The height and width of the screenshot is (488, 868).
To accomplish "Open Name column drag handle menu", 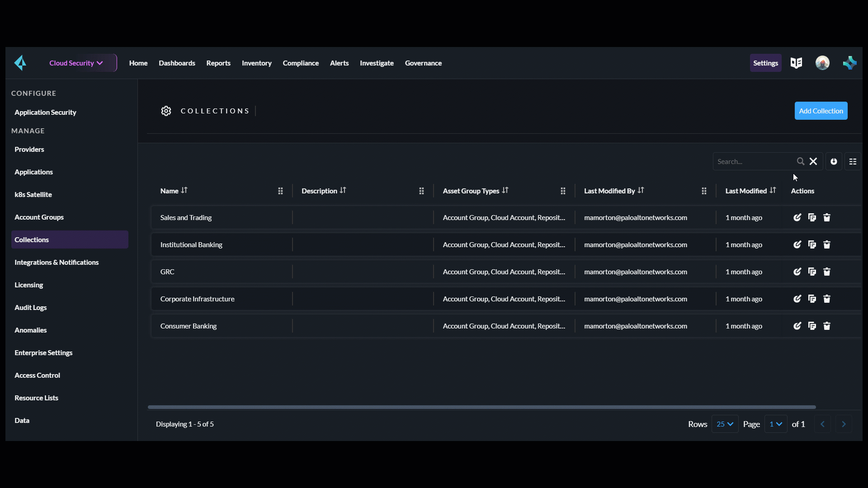I will tap(280, 191).
